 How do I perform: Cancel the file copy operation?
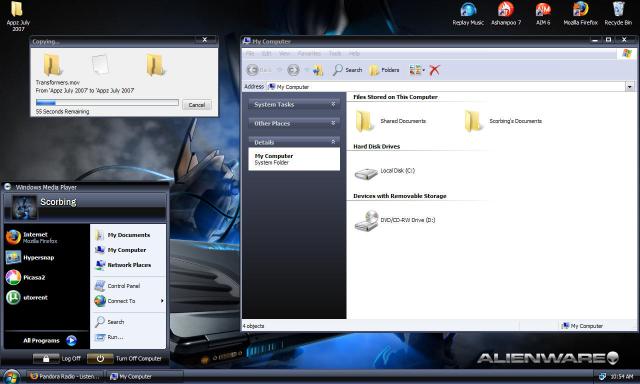(x=197, y=105)
